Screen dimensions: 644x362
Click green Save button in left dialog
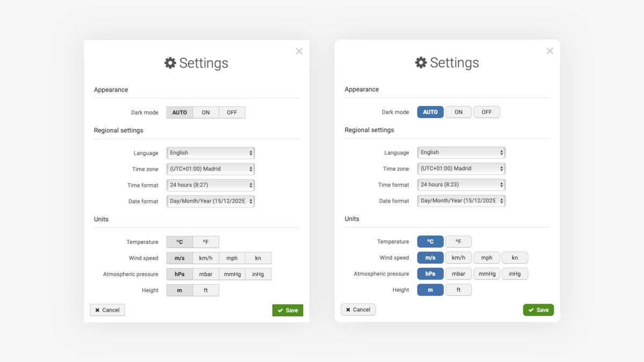pos(288,311)
